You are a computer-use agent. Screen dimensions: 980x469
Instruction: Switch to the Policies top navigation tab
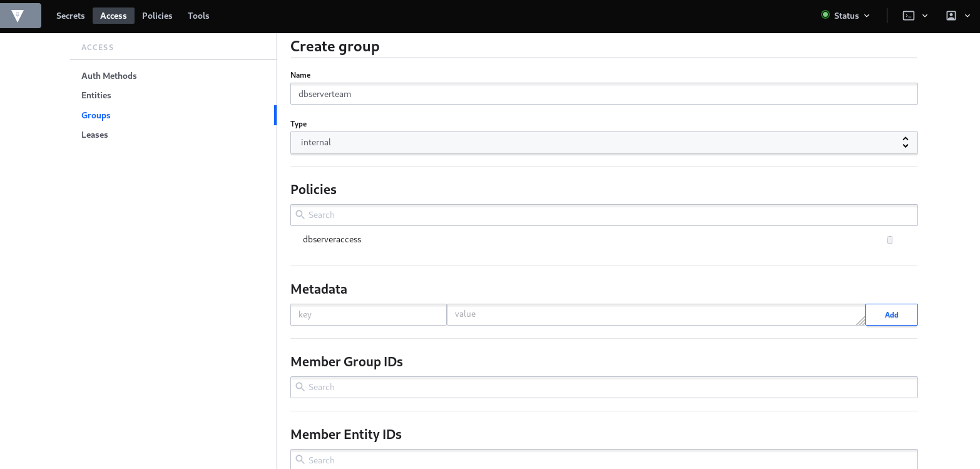(157, 16)
